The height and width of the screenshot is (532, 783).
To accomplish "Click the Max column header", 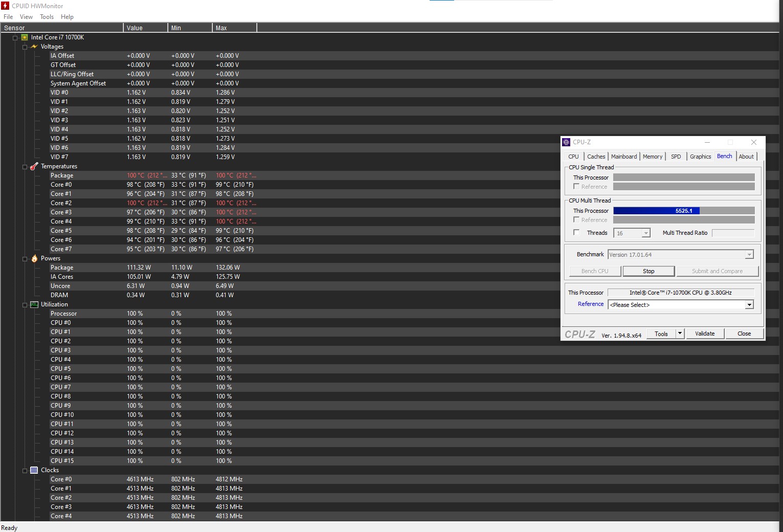I will coord(234,28).
